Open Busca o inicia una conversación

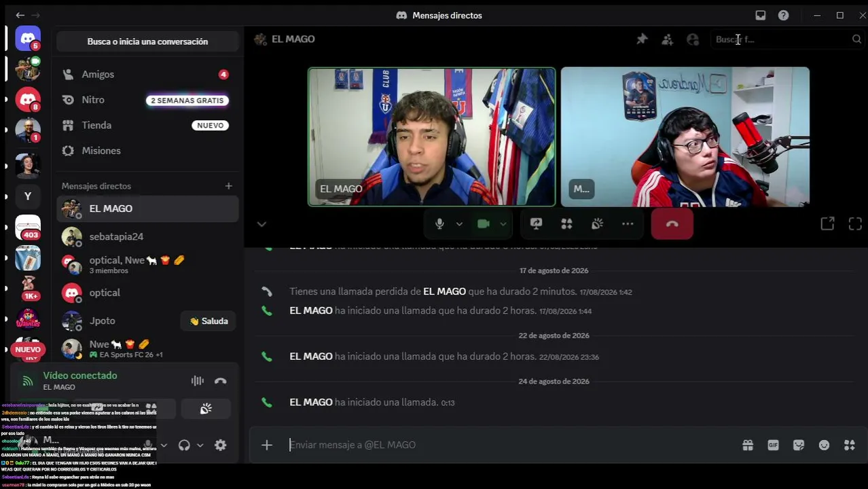147,41
